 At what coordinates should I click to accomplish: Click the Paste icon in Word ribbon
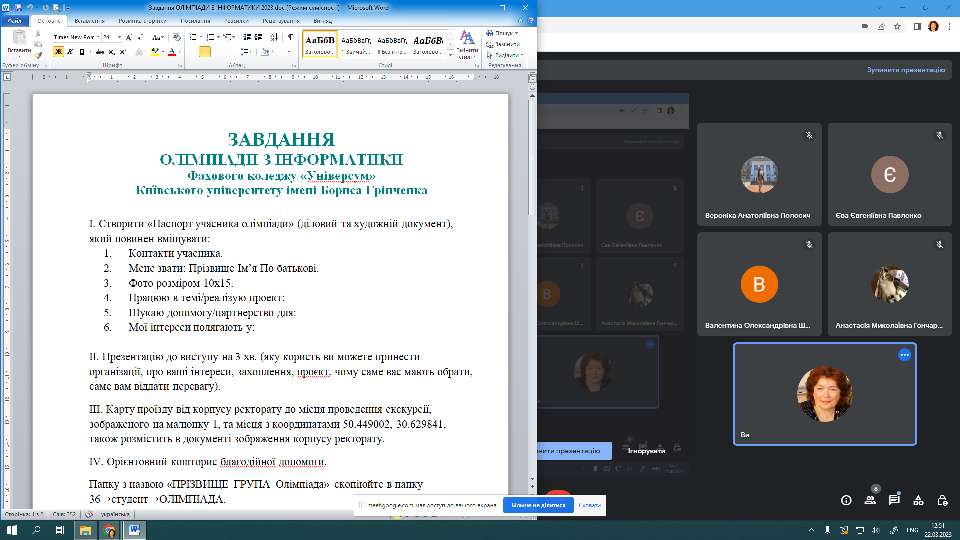coord(19,38)
